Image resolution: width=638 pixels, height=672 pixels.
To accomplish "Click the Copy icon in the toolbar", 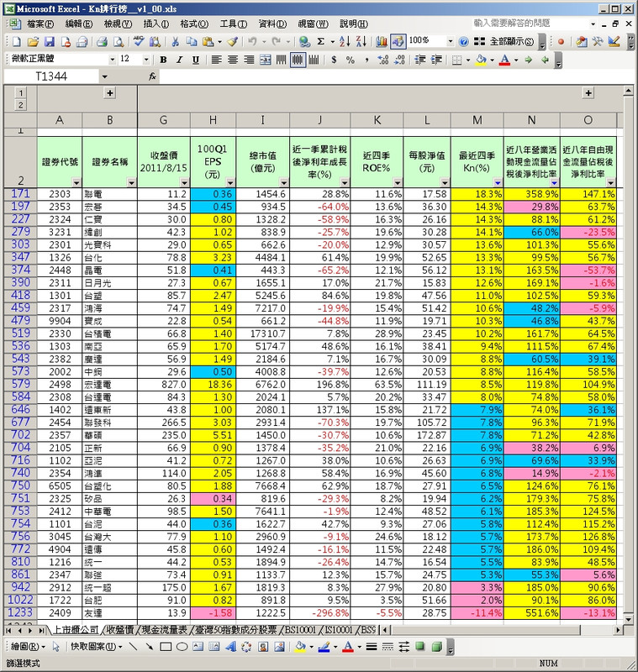I will (x=191, y=41).
